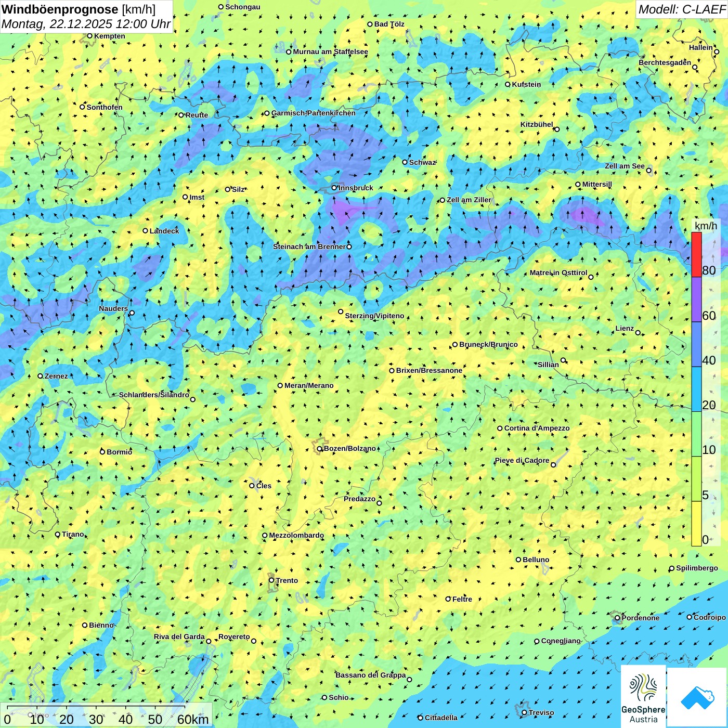
Task: Click the '60km' scale bar label
Action: click(x=193, y=719)
